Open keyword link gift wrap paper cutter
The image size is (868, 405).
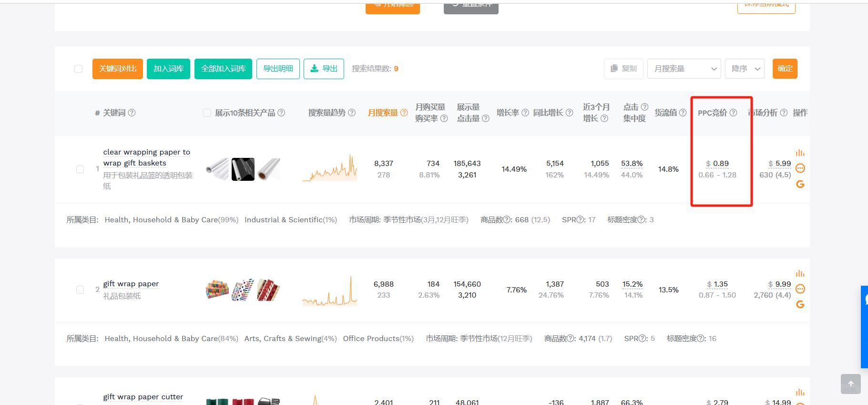[143, 397]
